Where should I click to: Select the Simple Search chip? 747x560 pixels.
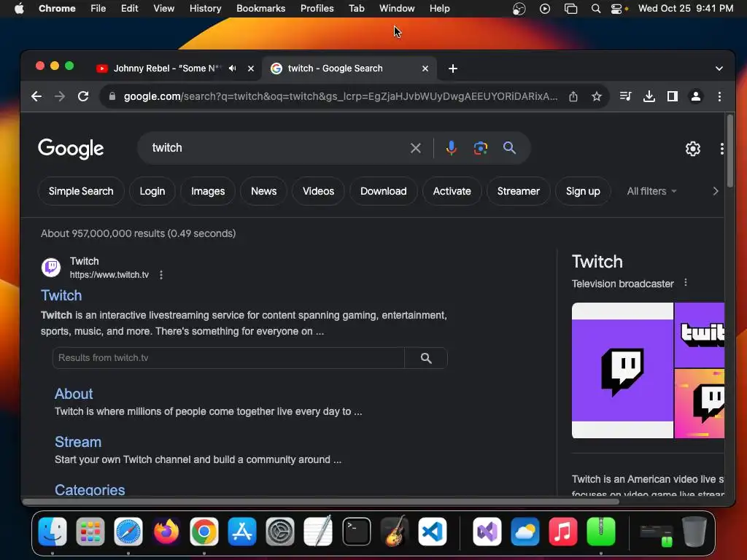click(81, 191)
